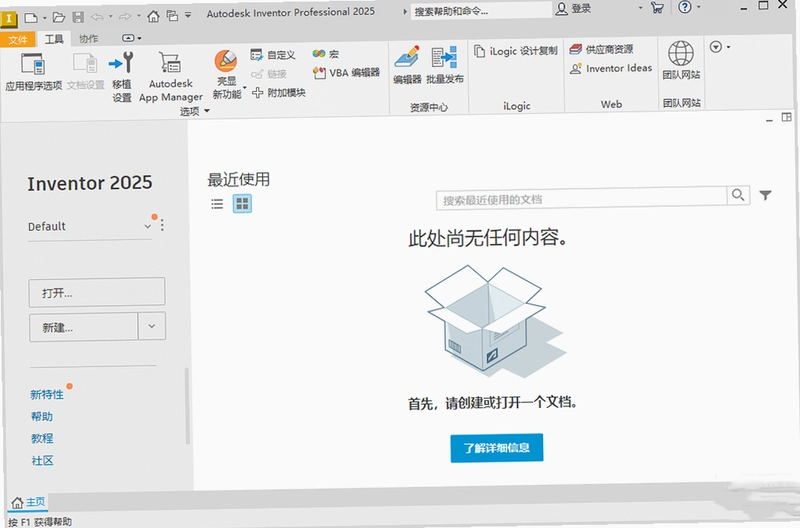The image size is (800, 528).
Task: Open Inventor Ideas
Action: pos(611,68)
